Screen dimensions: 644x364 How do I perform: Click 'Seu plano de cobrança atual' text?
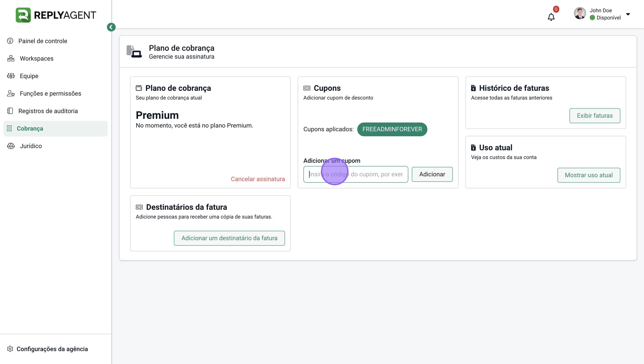click(169, 98)
